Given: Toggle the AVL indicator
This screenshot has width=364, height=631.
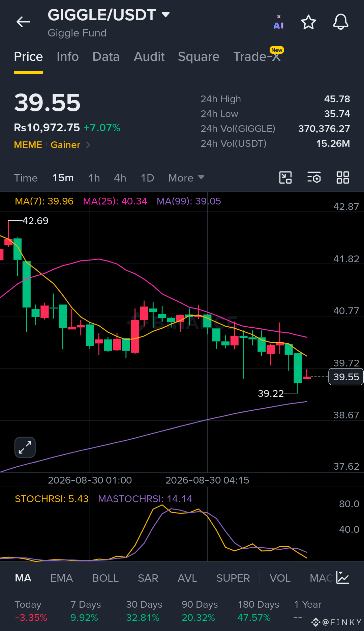Looking at the screenshot, I should (x=187, y=578).
